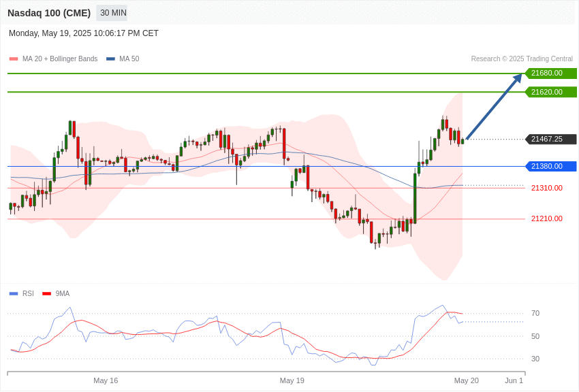Viewport: 579px width, 392px height.
Task: Click the 9MA legend label
Action: (63, 293)
